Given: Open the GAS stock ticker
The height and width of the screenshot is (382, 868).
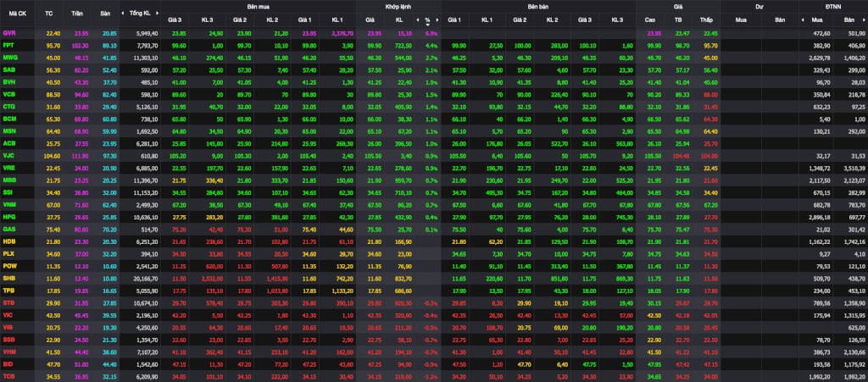Looking at the screenshot, I should coord(8,229).
